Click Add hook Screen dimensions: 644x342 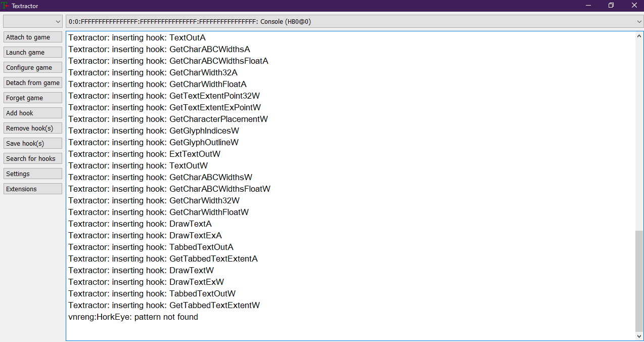[x=32, y=112]
